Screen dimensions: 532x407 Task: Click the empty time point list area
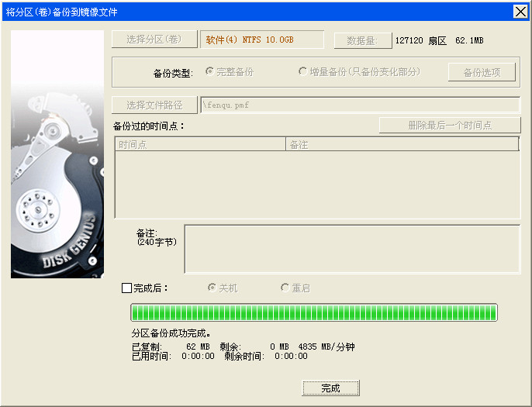pos(317,185)
